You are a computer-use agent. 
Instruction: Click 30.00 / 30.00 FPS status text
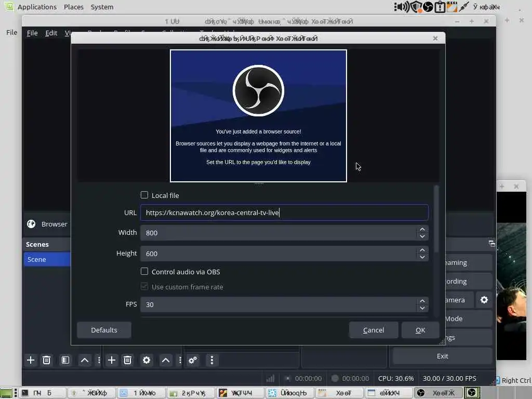[x=449, y=378]
